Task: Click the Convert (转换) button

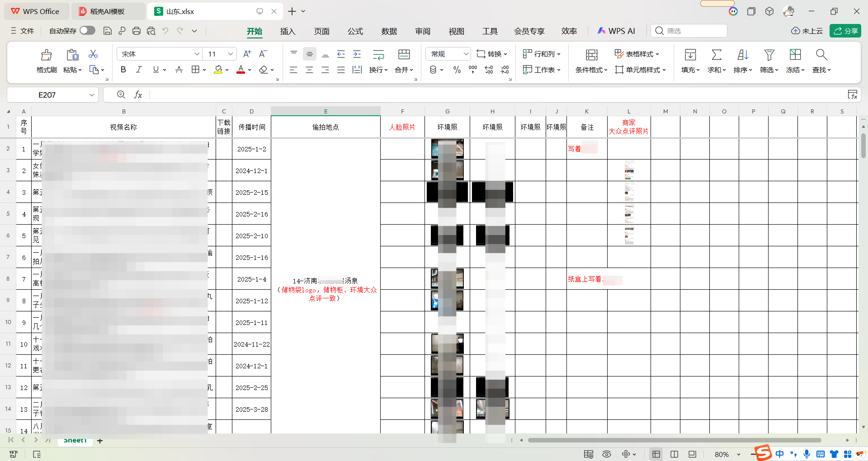Action: (492, 54)
